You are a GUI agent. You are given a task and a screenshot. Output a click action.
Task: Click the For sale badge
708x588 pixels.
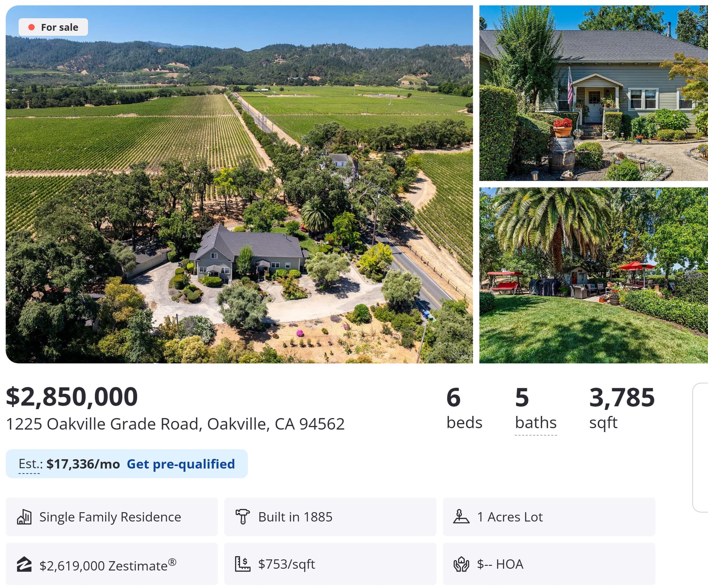53,27
